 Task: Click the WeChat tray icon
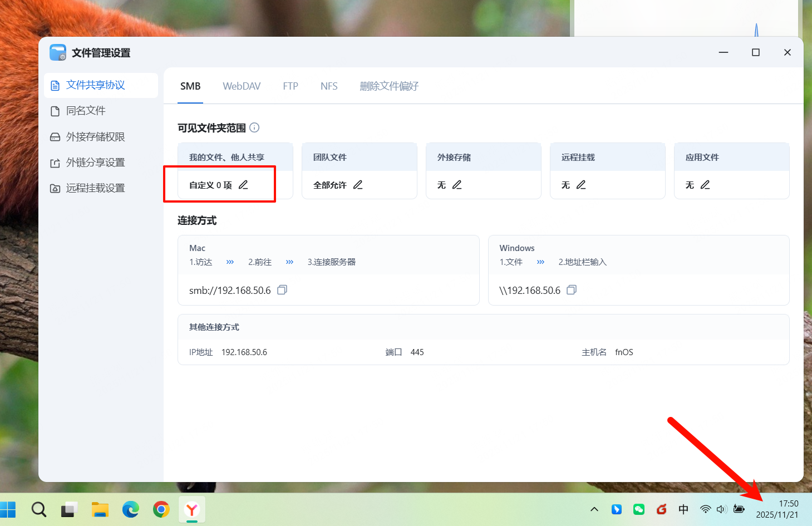click(639, 509)
